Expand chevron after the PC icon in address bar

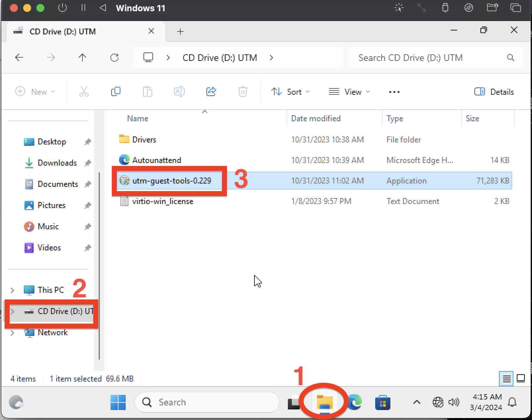click(x=168, y=58)
